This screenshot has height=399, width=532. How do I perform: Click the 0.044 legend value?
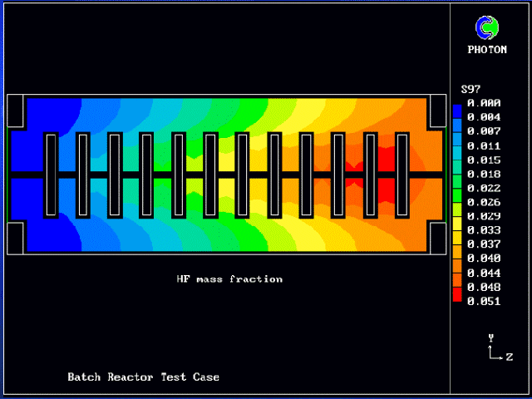pos(483,273)
